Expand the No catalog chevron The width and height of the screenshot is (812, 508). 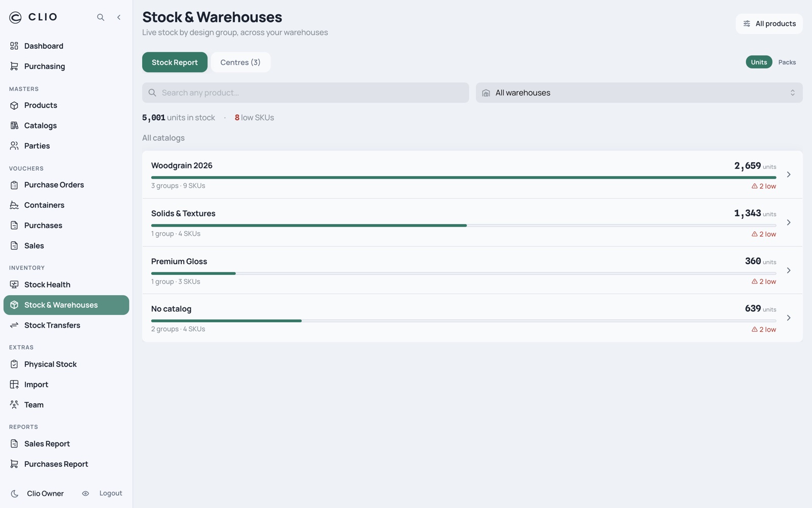789,318
